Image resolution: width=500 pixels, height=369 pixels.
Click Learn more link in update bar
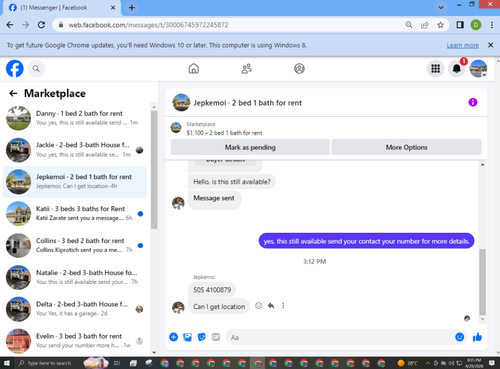[463, 45]
